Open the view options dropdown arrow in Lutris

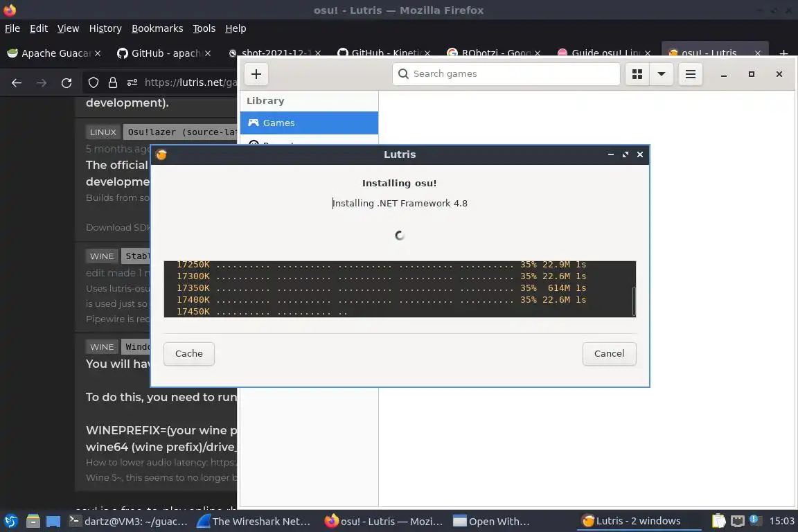661,74
